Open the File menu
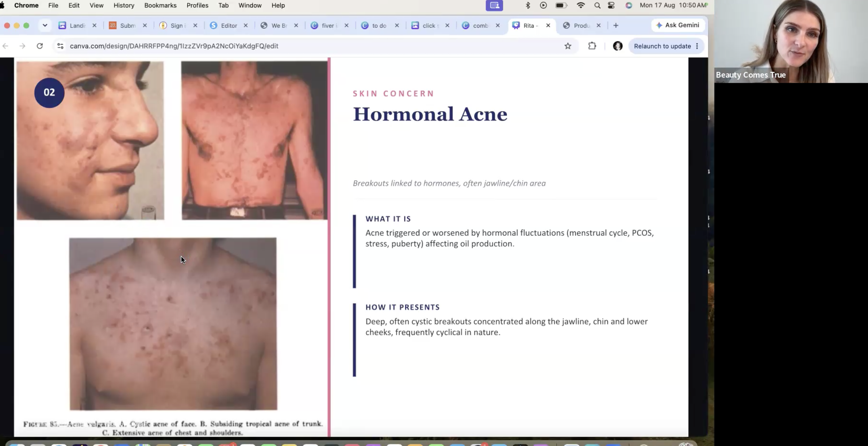The image size is (868, 446). (53, 6)
